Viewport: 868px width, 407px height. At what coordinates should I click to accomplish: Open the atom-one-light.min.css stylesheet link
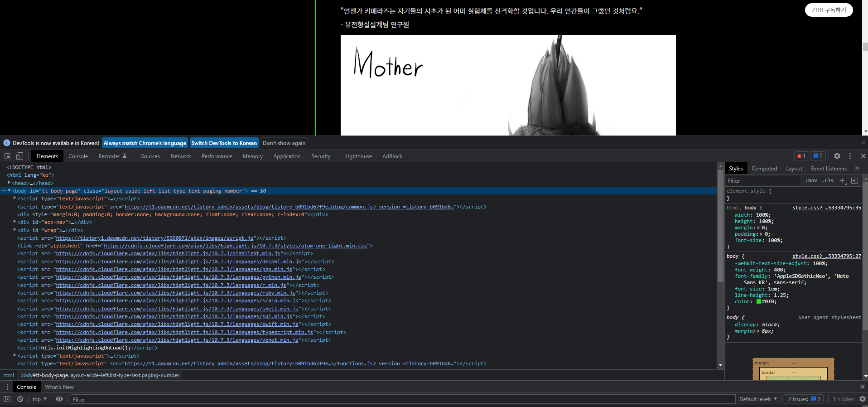pos(235,246)
